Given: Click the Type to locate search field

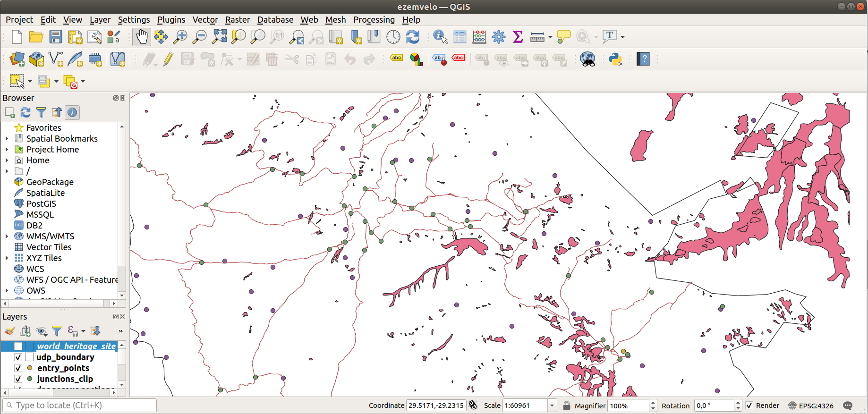Looking at the screenshot, I should coord(79,406).
